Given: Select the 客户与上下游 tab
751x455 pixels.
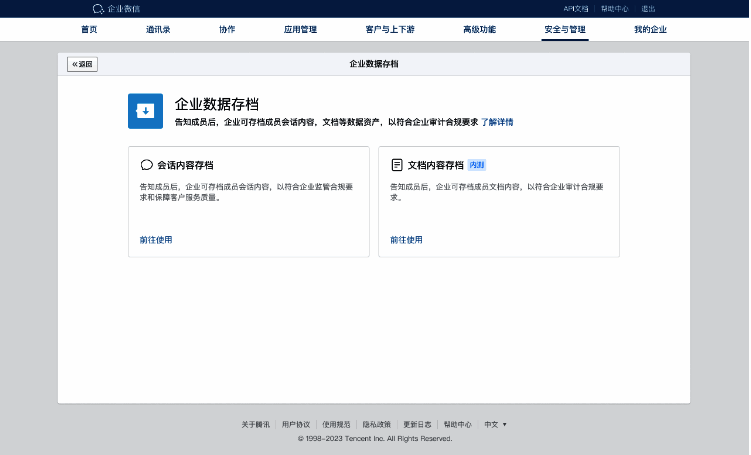Looking at the screenshot, I should (390, 29).
